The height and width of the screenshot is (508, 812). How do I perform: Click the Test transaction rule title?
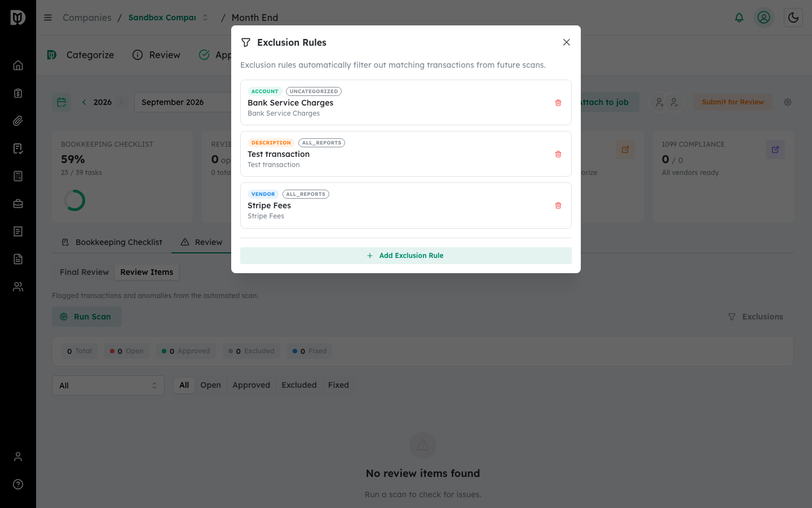click(x=279, y=154)
